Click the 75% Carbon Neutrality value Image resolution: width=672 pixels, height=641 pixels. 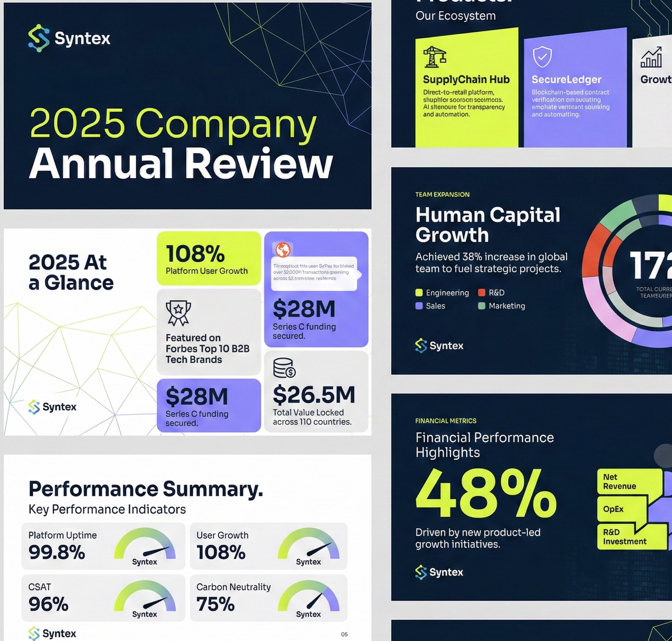click(215, 604)
